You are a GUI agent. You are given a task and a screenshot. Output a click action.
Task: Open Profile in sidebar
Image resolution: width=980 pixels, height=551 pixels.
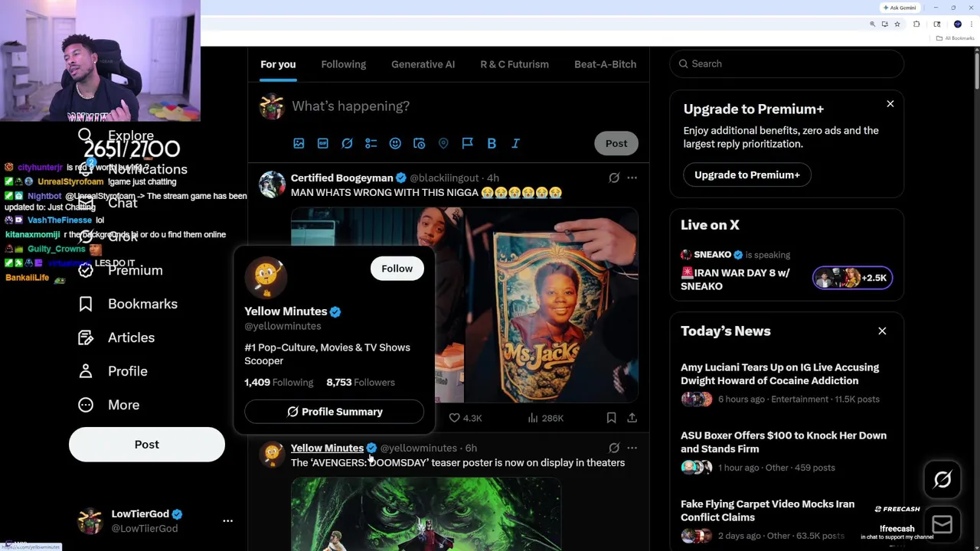click(113, 371)
